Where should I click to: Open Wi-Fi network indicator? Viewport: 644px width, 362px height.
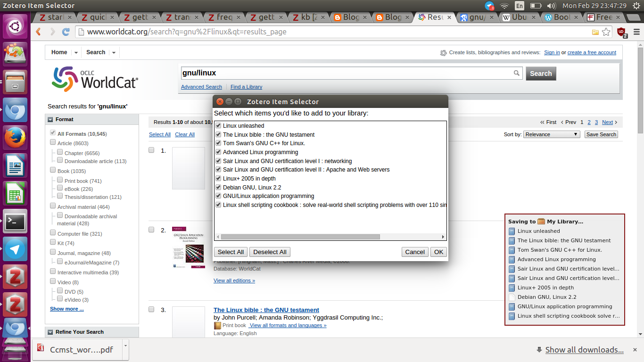[x=504, y=6]
